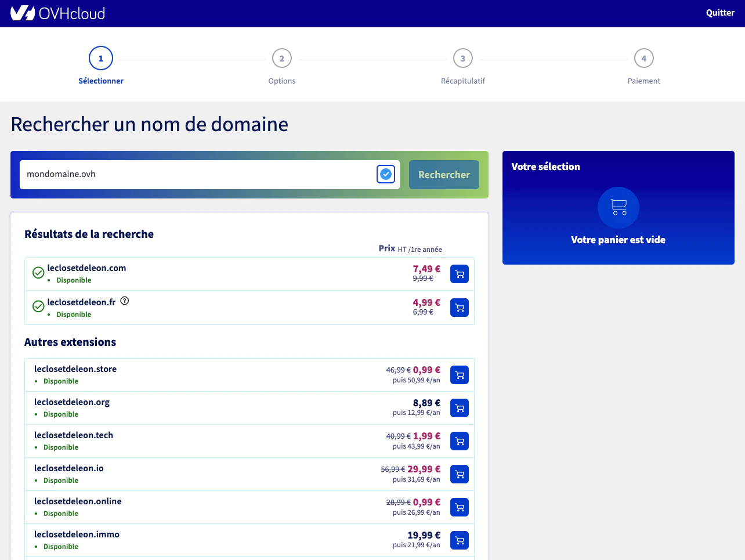This screenshot has width=745, height=560.
Task: Add leclosetdeleon.org to cart
Action: point(460,408)
